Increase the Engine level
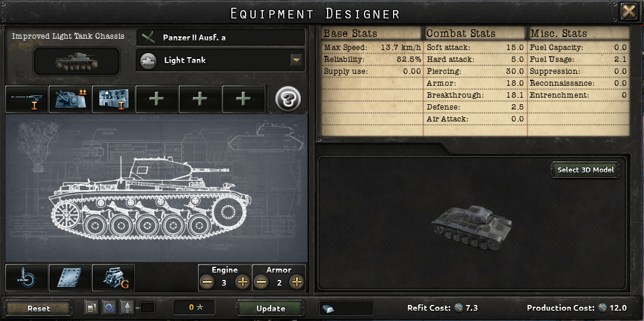 pos(243,282)
